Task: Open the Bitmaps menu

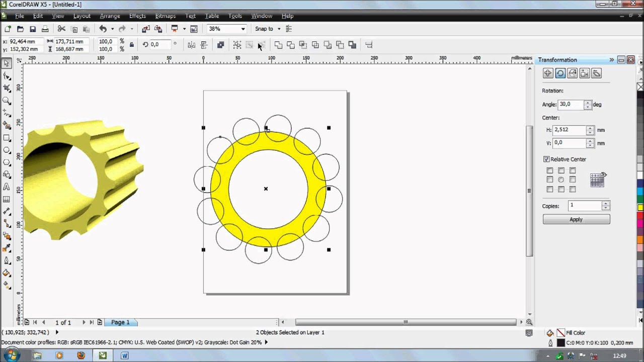Action: (x=166, y=16)
